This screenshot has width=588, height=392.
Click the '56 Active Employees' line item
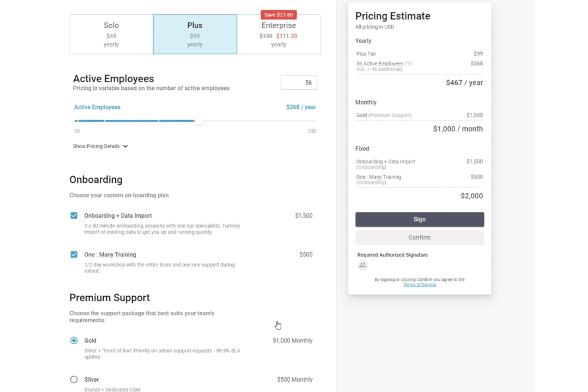[x=420, y=66]
